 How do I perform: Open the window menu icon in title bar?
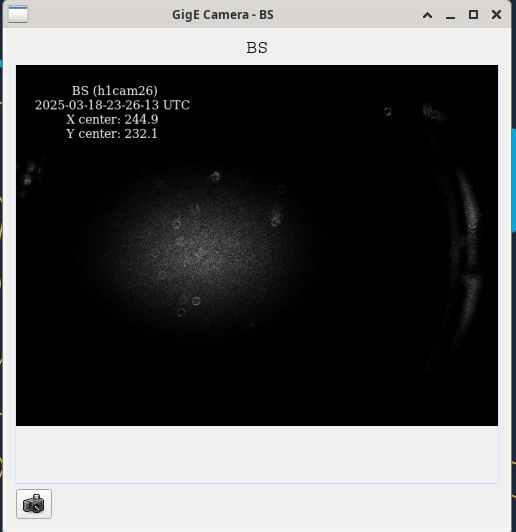18,15
